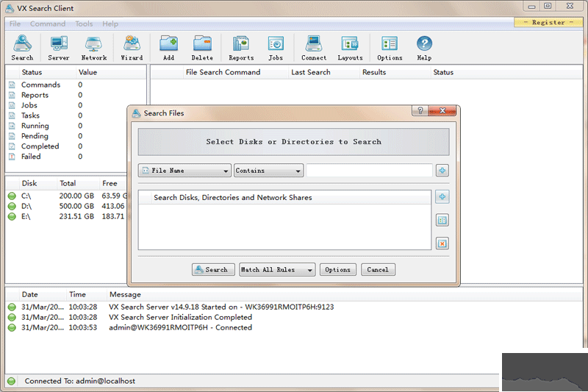Click the green icon next to disk E:\
This screenshot has height=392, width=588.
coord(12,216)
